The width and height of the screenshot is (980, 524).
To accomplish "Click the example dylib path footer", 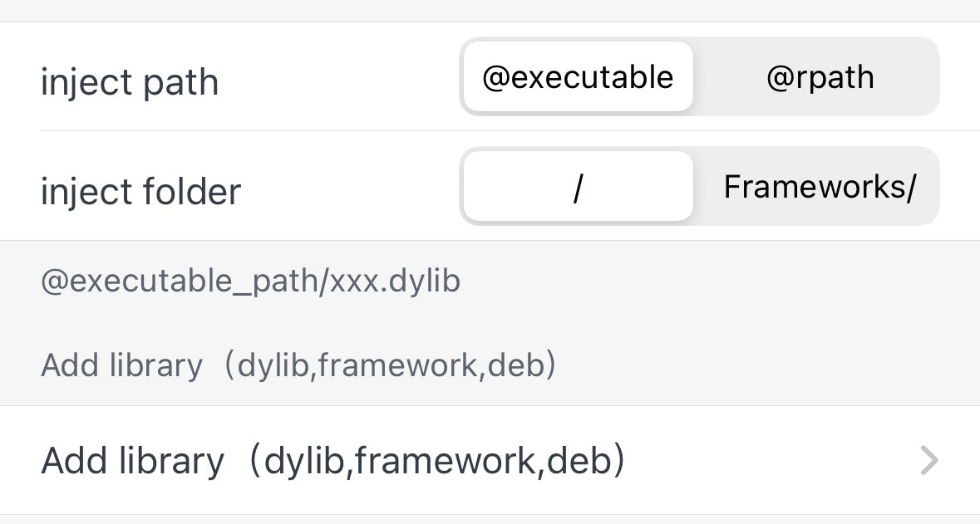I will coord(250,282).
